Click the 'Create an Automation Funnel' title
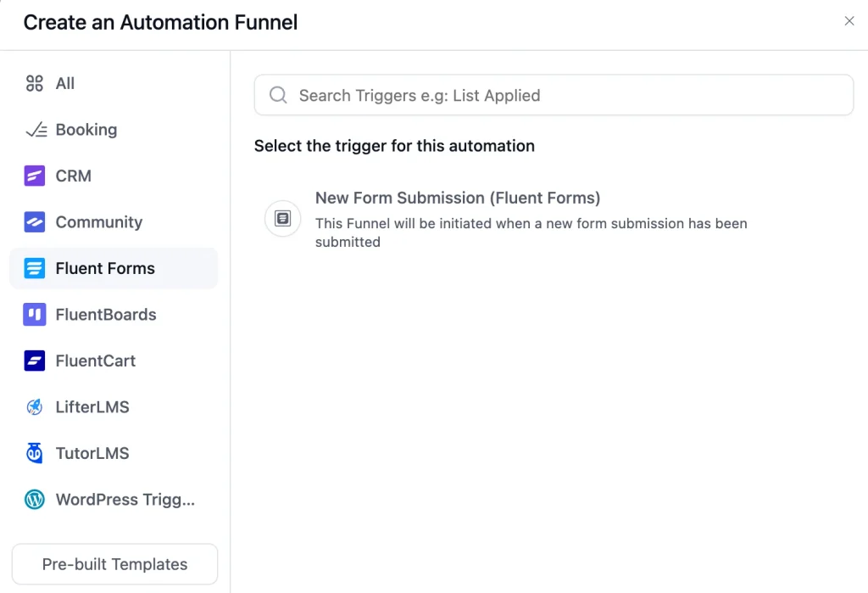 tap(160, 22)
